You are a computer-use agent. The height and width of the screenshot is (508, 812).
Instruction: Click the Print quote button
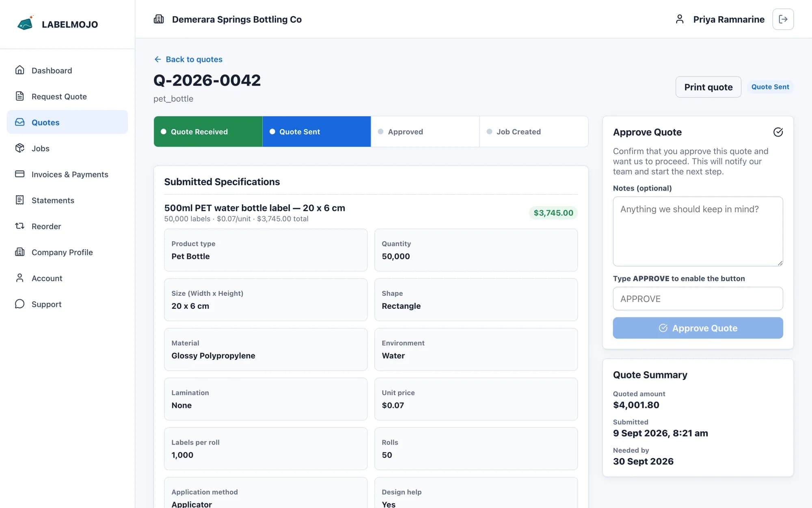708,87
